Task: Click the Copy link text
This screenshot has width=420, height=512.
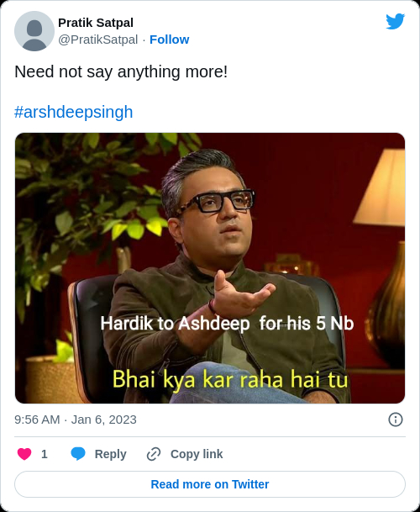Action: [x=197, y=454]
